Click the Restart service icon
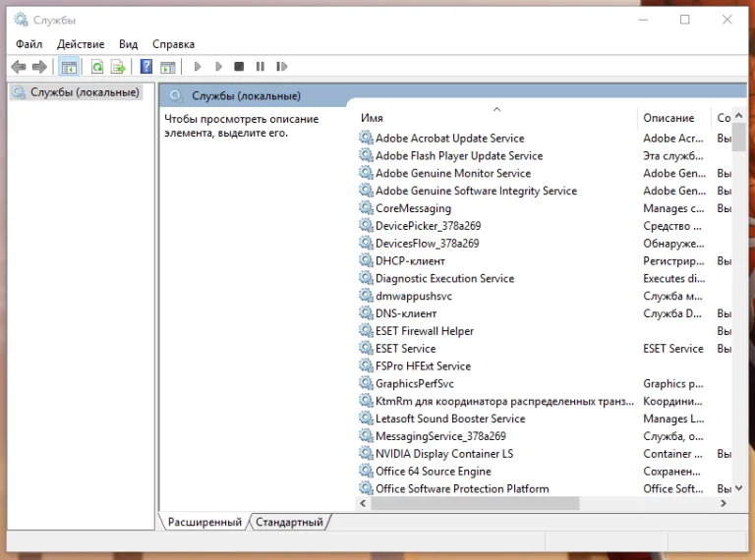755x560 pixels. tap(282, 67)
